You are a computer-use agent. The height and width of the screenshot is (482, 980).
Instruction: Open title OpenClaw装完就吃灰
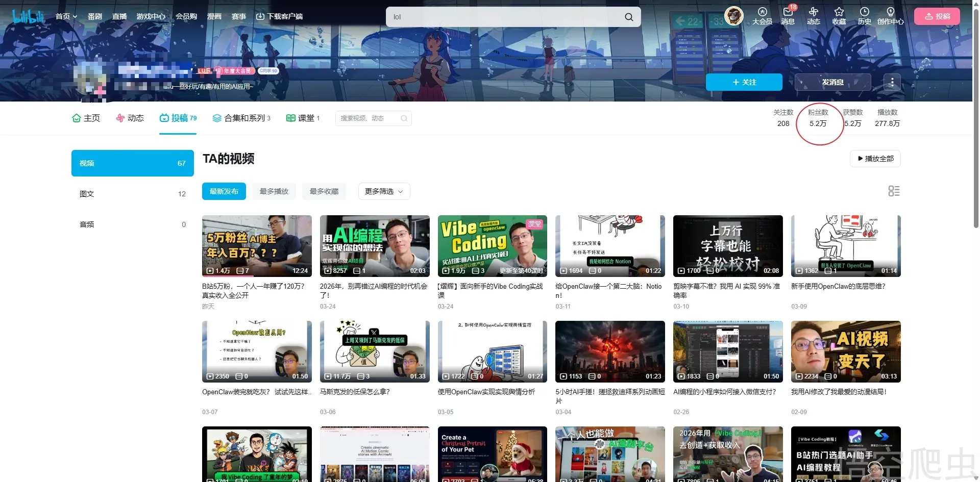click(257, 392)
